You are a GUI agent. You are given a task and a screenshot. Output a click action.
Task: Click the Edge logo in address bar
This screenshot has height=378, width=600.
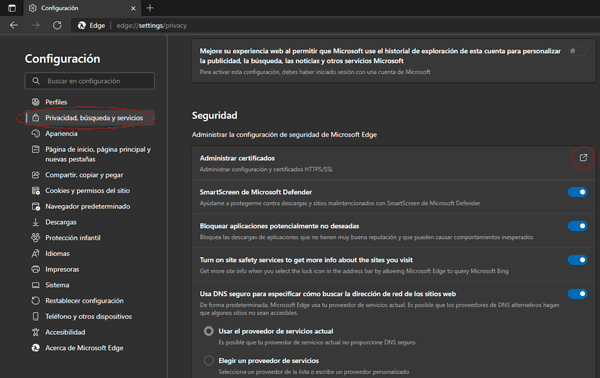tap(82, 25)
